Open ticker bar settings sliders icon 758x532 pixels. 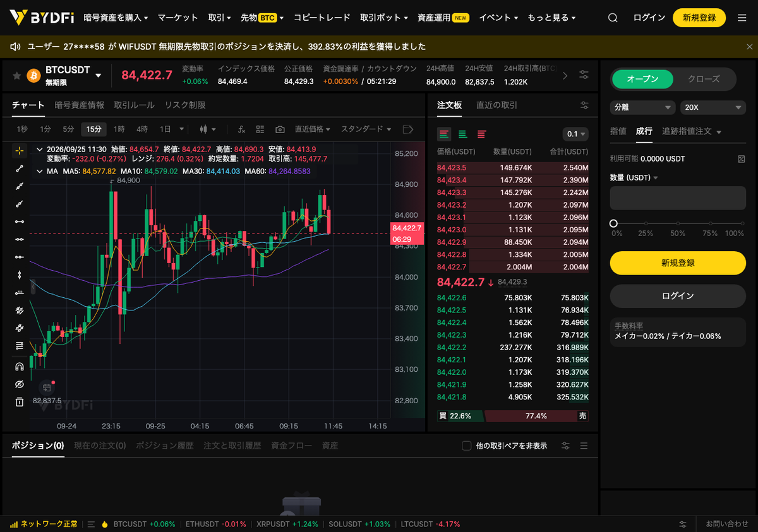click(584, 75)
